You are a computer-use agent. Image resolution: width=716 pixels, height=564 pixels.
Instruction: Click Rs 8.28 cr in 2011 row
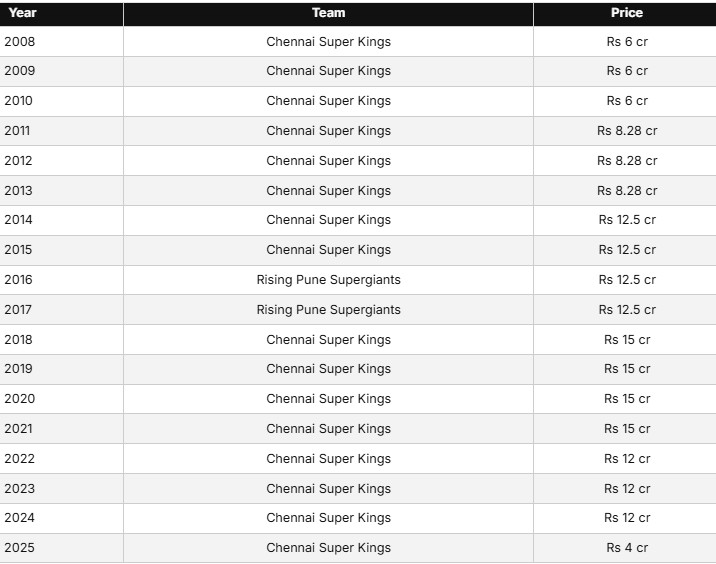[627, 131]
